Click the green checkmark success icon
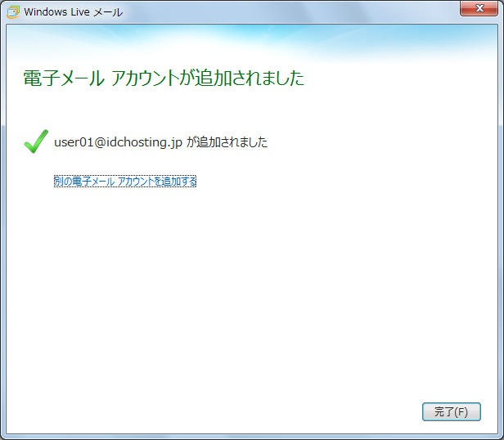504x440 pixels. point(36,141)
